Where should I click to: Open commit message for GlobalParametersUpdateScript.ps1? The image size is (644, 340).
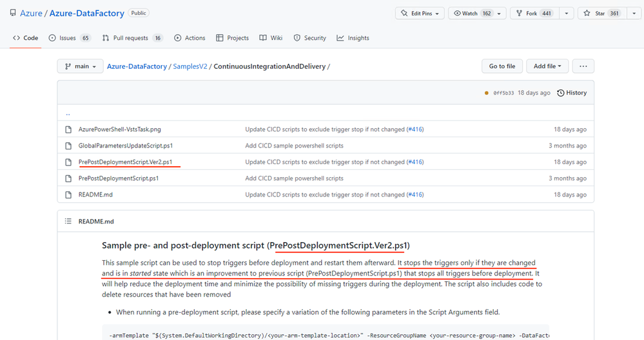[294, 146]
